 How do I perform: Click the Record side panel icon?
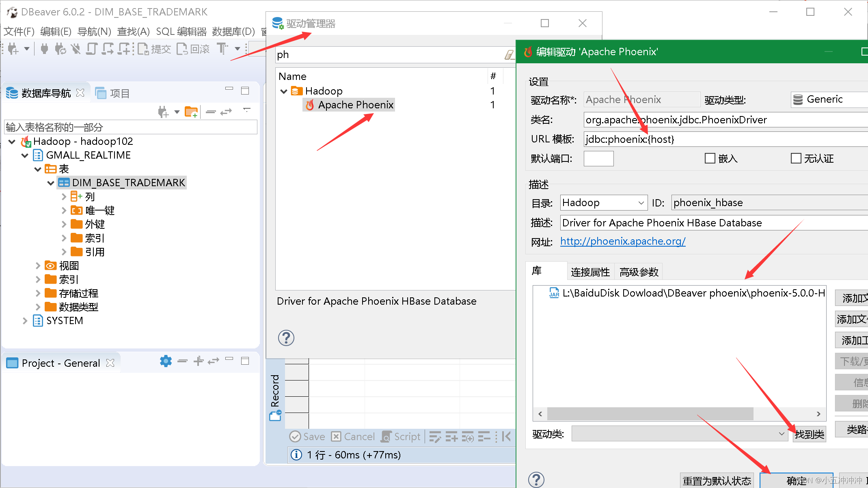(275, 415)
